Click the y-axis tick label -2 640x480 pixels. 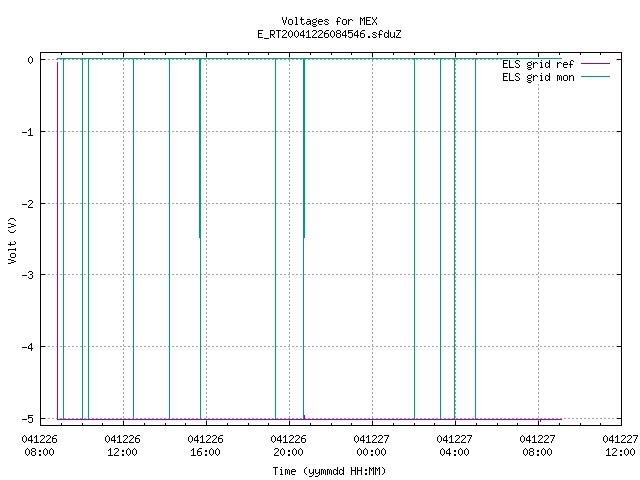(27, 204)
